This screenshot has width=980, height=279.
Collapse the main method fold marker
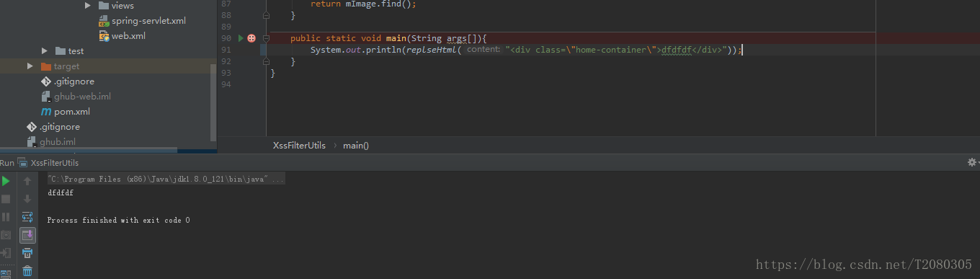pyautogui.click(x=266, y=38)
